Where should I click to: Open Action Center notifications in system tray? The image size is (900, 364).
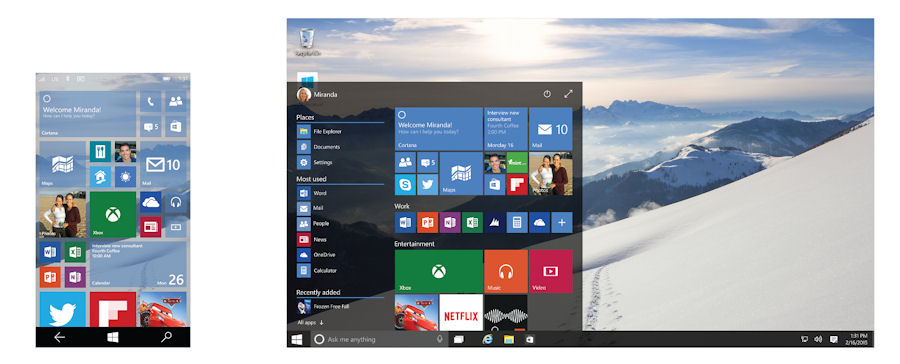(833, 339)
